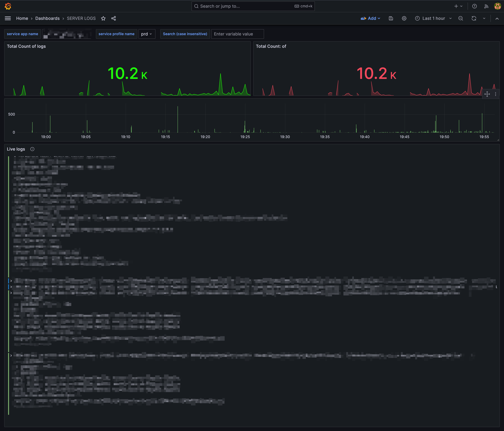Go to Home breadcrumb
The height and width of the screenshot is (431, 504).
(22, 18)
